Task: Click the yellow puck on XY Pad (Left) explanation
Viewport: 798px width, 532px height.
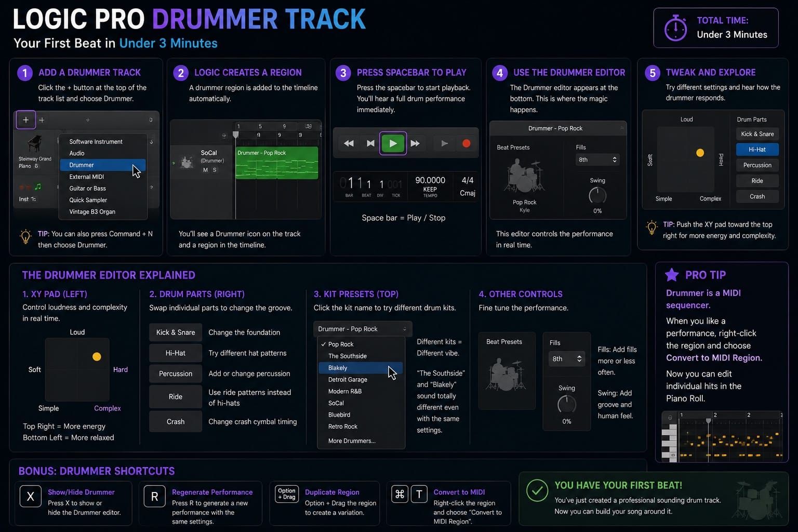Action: tap(97, 357)
